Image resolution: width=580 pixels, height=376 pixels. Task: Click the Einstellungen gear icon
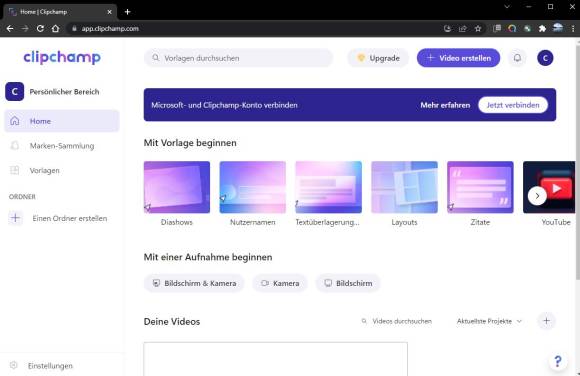click(14, 365)
